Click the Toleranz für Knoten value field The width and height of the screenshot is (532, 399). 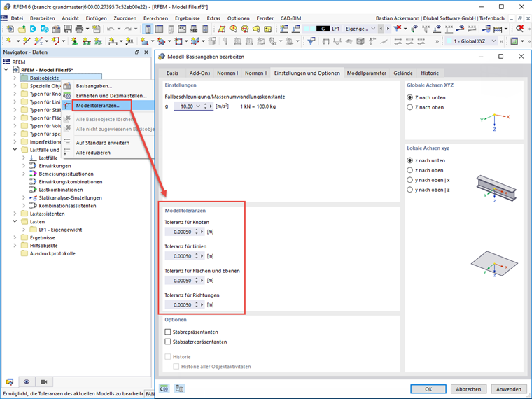[x=178, y=232]
